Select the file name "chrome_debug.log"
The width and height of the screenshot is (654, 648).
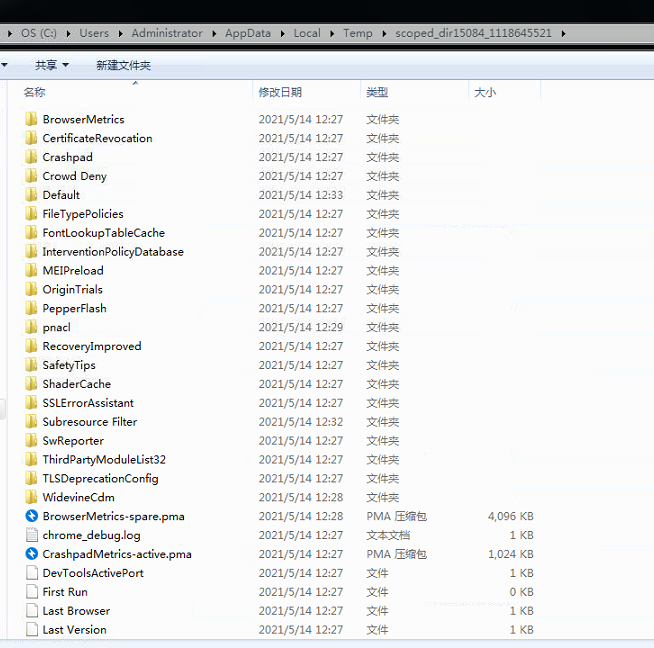click(91, 535)
